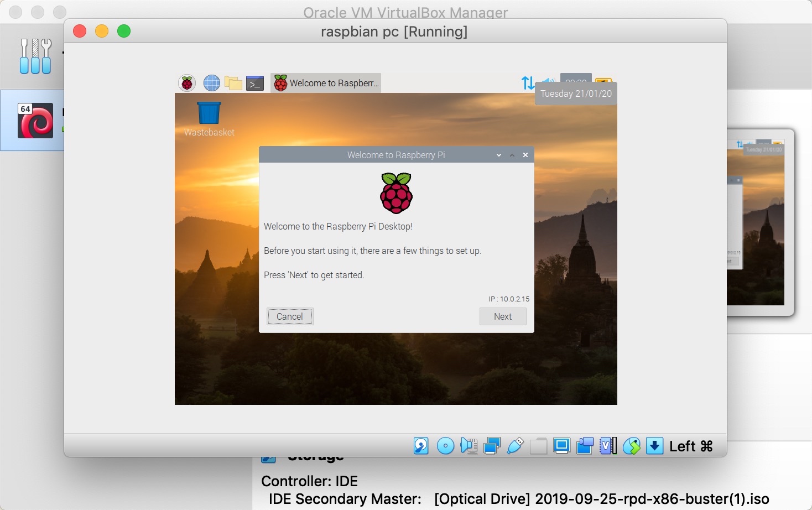The image size is (812, 510).
Task: Click the audio status icon
Action: (469, 446)
